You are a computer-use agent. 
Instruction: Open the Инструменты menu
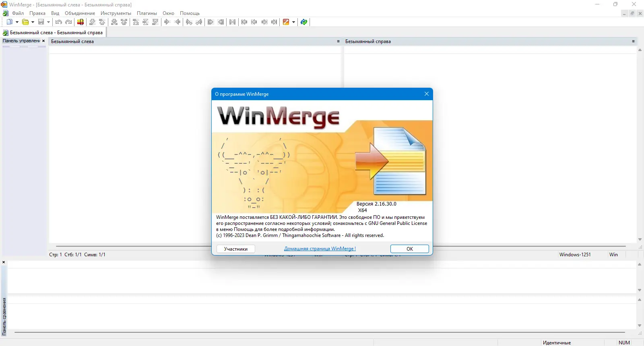pos(116,13)
